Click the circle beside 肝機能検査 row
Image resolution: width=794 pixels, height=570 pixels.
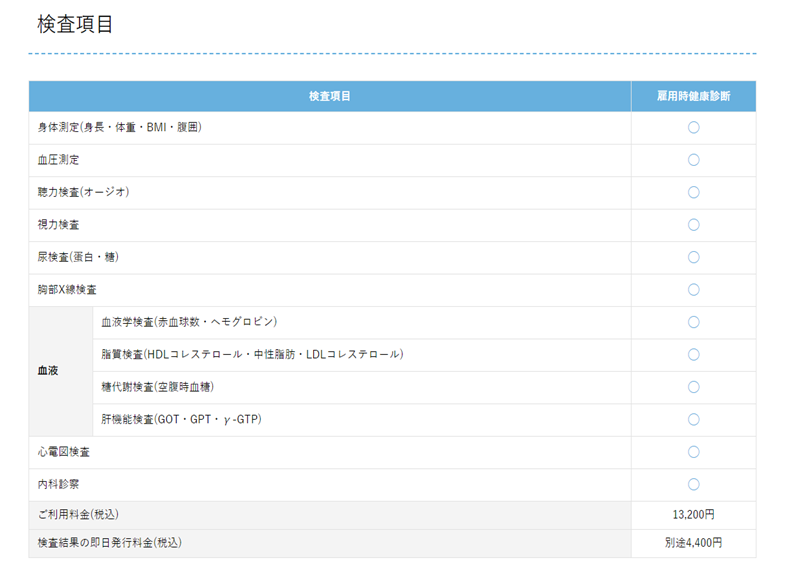point(693,419)
